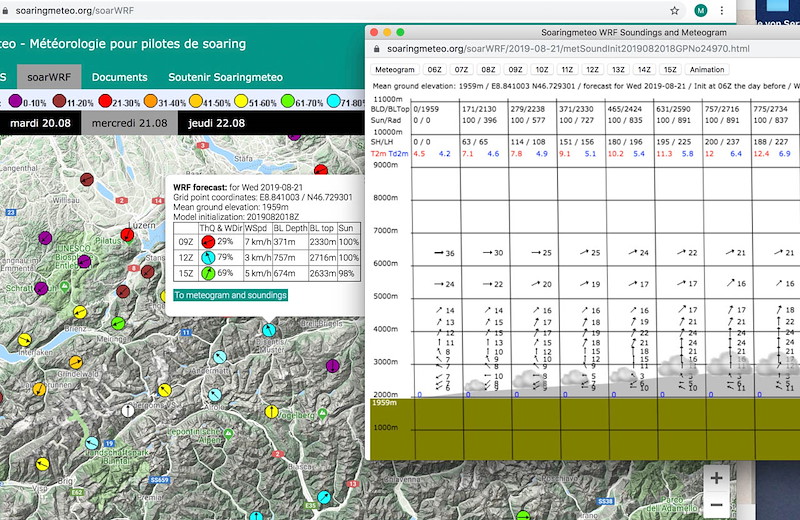The width and height of the screenshot is (800, 520).
Task: Click the Meteogram button in popup window
Action: click(x=395, y=69)
